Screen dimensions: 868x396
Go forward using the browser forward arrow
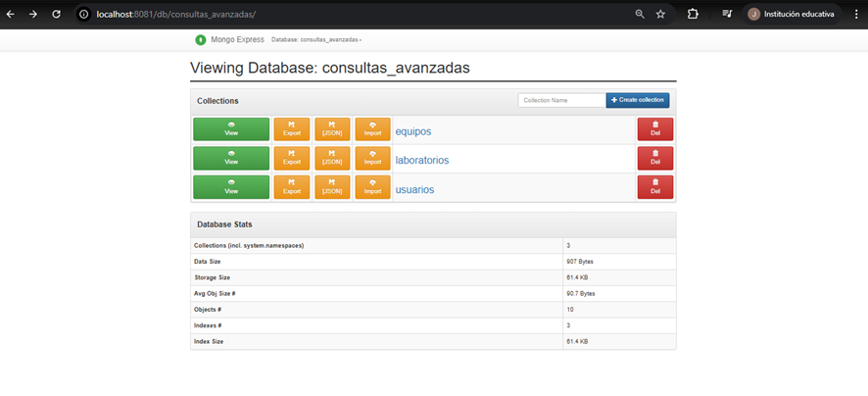coord(33,15)
